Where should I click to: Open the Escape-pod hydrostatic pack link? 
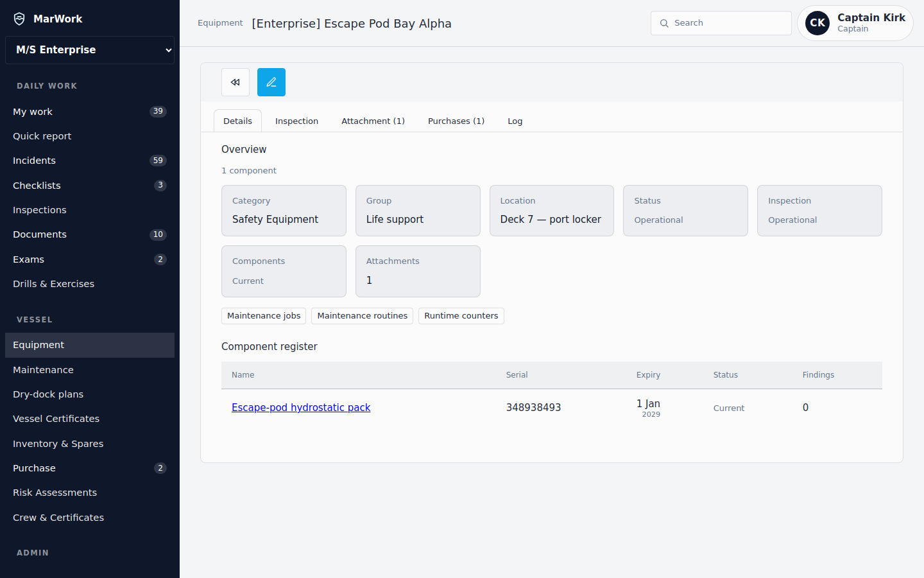[301, 407]
